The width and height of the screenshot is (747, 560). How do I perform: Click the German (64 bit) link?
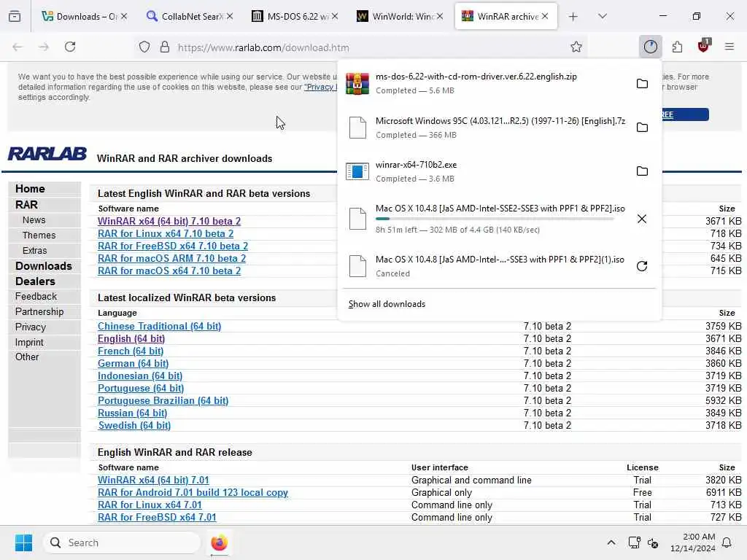tap(133, 363)
